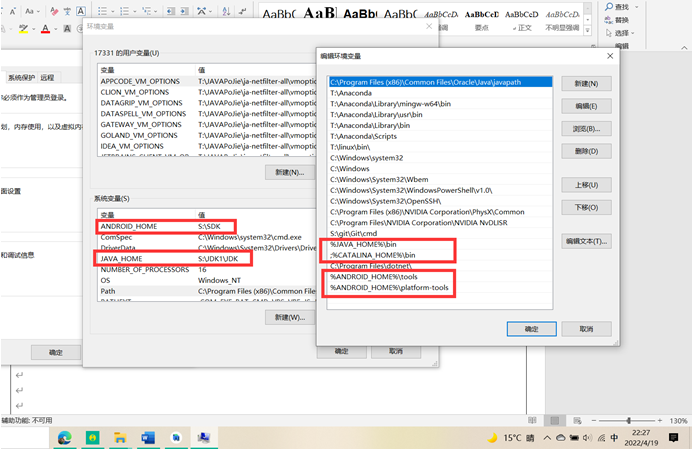This screenshot has width=692, height=450.
Task: Click 取消 in edit environment variable dialog
Action: 586,329
